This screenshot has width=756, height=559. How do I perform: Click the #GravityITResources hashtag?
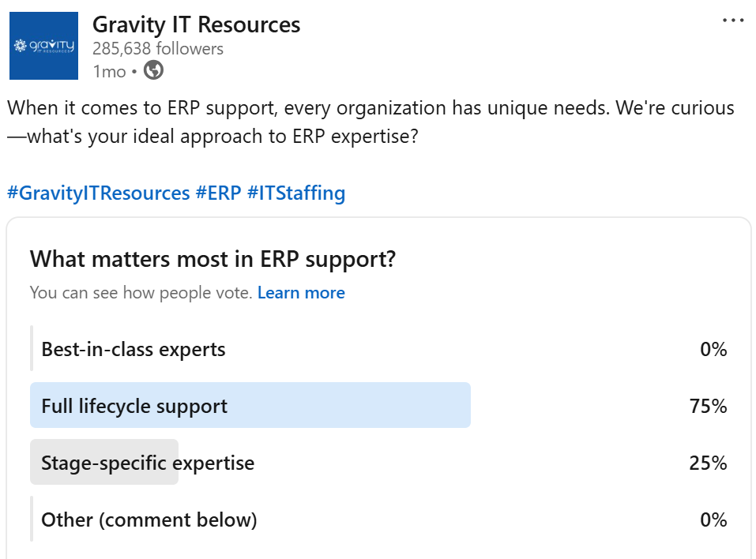99,193
